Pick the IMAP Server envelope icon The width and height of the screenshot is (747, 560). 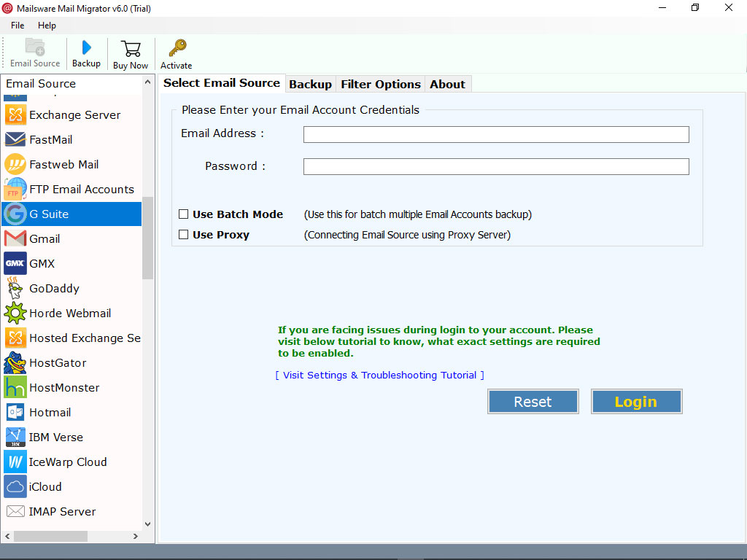[x=15, y=511]
